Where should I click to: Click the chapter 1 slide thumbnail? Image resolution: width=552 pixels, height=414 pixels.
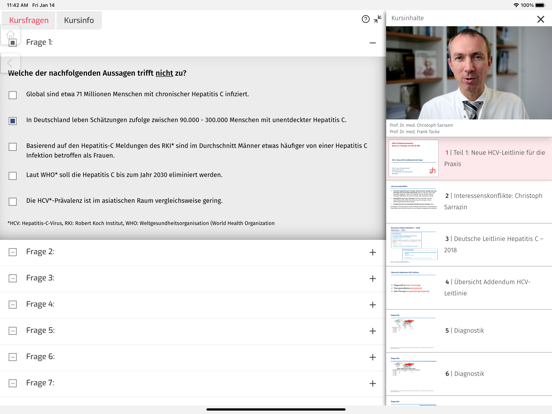[413, 158]
